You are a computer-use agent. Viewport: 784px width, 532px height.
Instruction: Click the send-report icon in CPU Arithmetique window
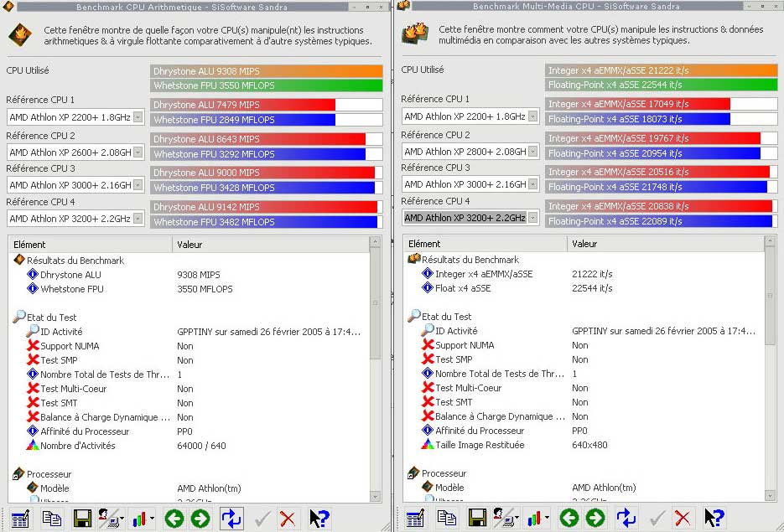pyautogui.click(x=111, y=519)
